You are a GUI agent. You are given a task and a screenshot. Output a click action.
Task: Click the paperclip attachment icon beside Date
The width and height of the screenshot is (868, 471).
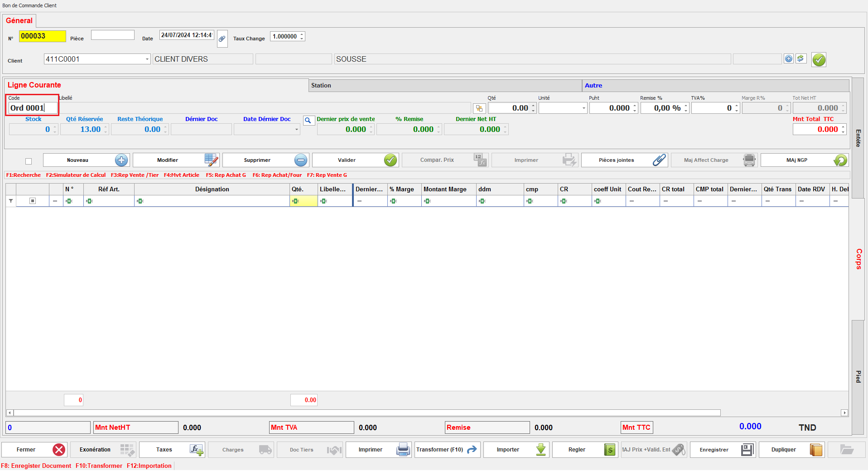pos(222,39)
